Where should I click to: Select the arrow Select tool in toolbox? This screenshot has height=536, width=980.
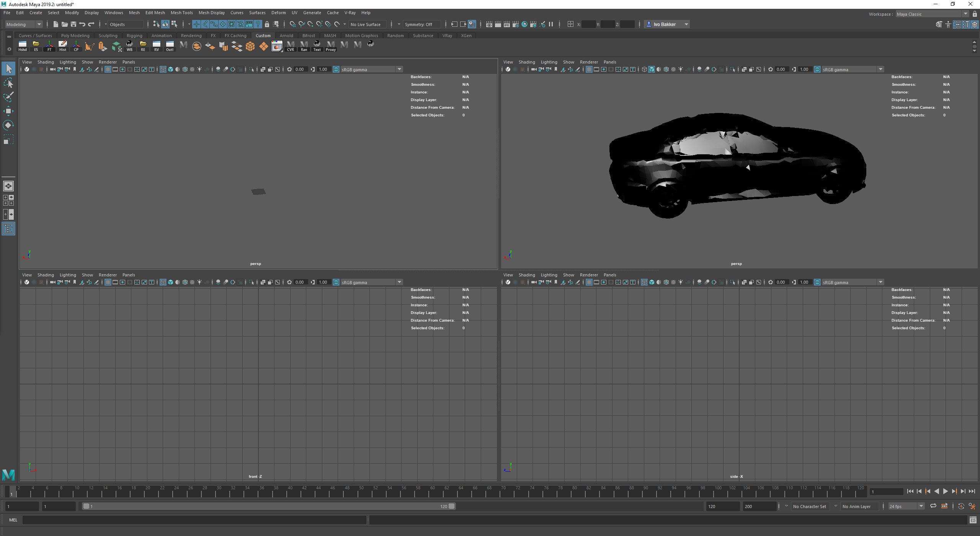point(8,69)
